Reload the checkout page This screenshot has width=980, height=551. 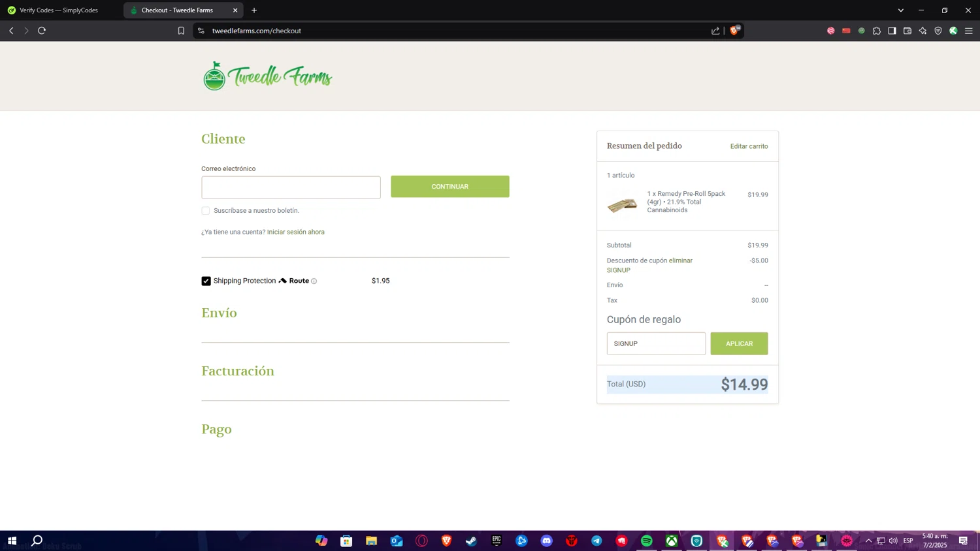(42, 31)
